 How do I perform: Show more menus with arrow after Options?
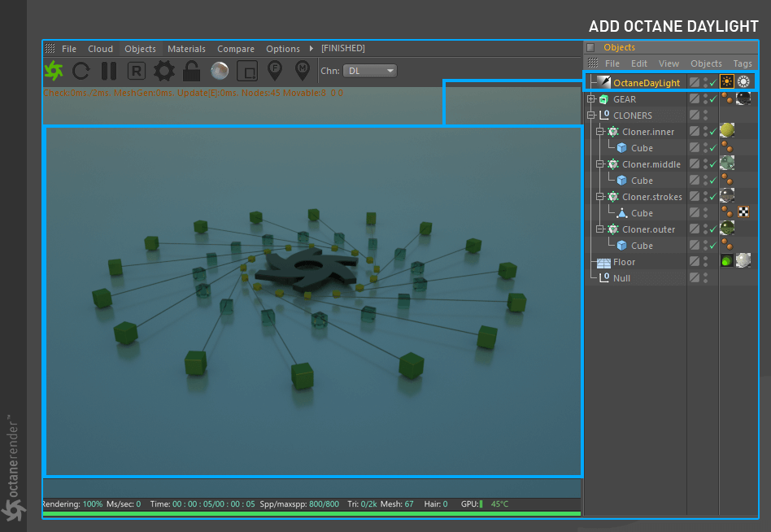[x=311, y=48]
